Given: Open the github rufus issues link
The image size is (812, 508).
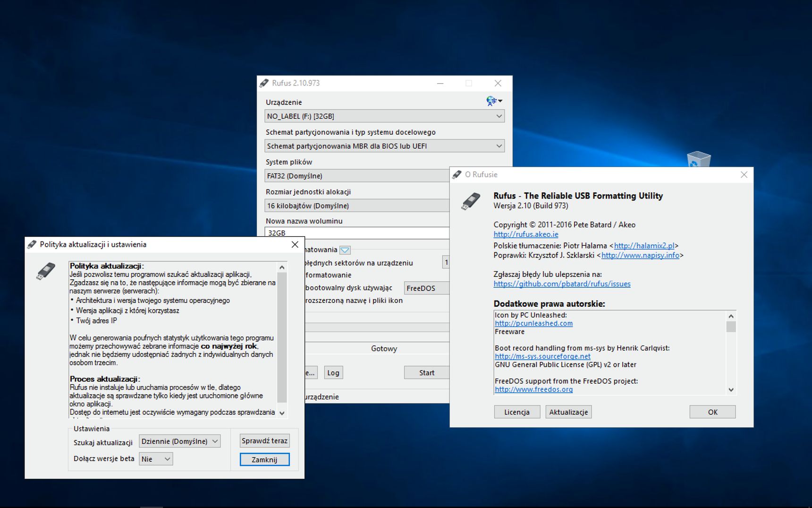Looking at the screenshot, I should (x=562, y=284).
